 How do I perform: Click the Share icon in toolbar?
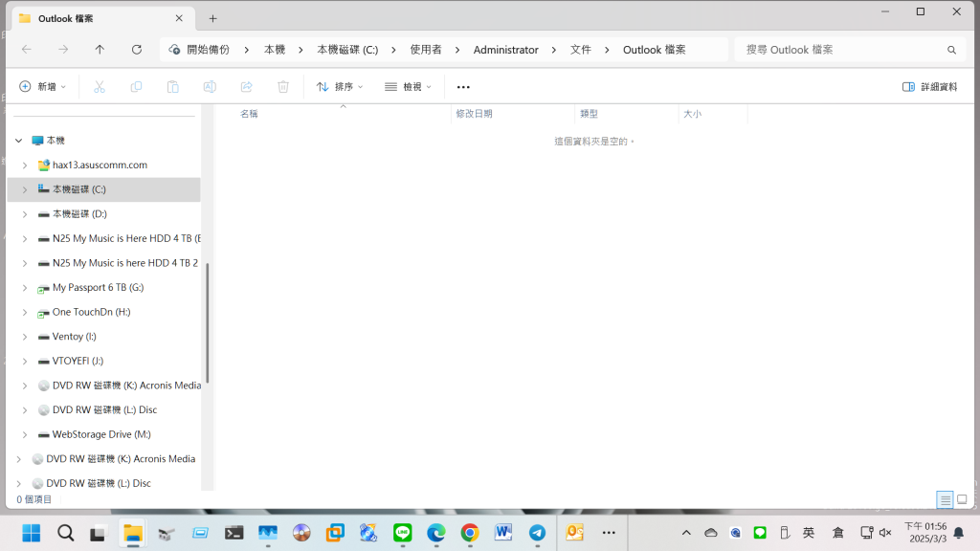pos(246,87)
